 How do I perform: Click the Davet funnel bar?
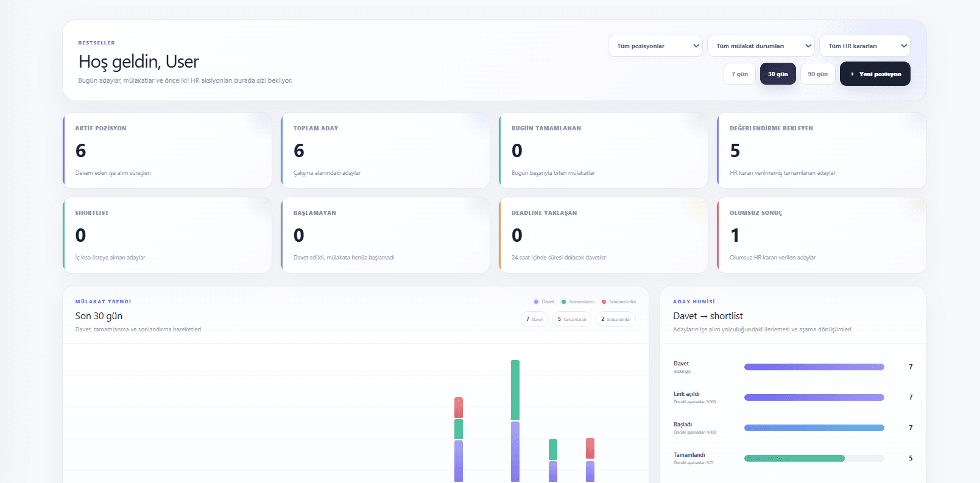814,367
